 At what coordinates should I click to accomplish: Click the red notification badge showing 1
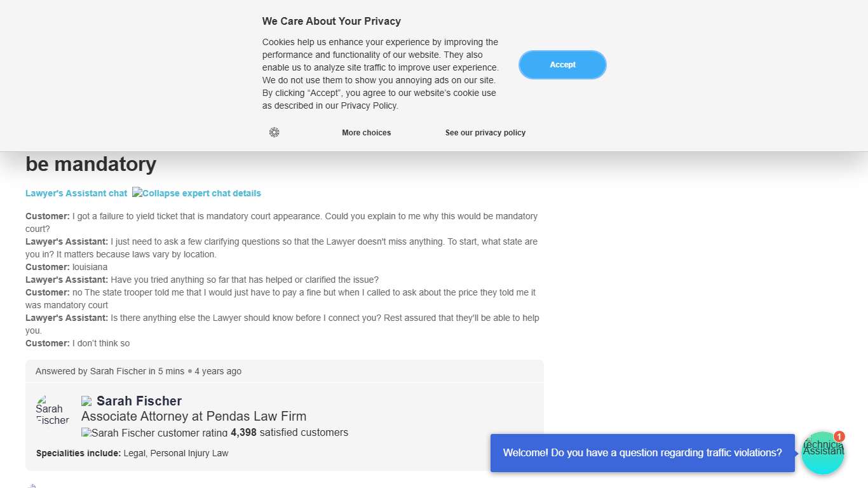pyautogui.click(x=839, y=437)
